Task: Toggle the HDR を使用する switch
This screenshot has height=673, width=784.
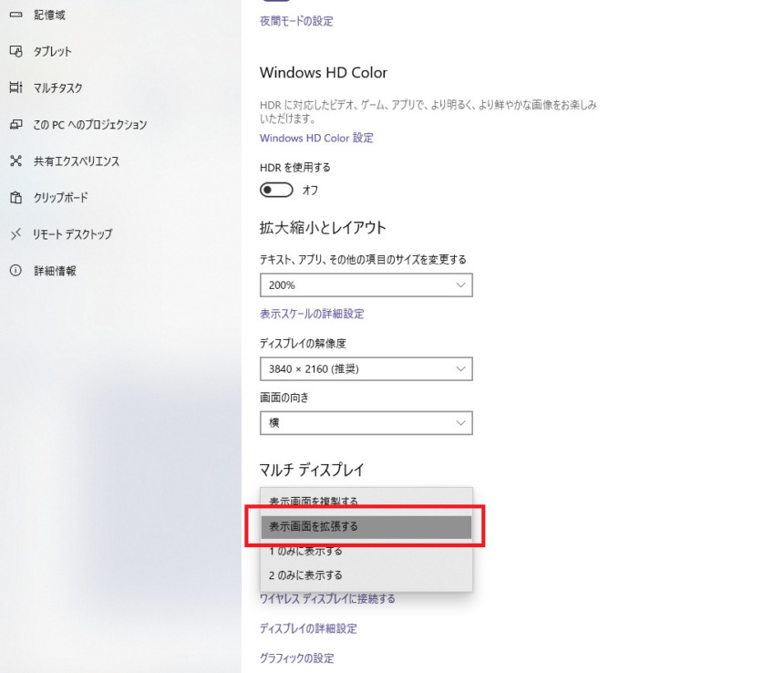Action: (x=276, y=190)
